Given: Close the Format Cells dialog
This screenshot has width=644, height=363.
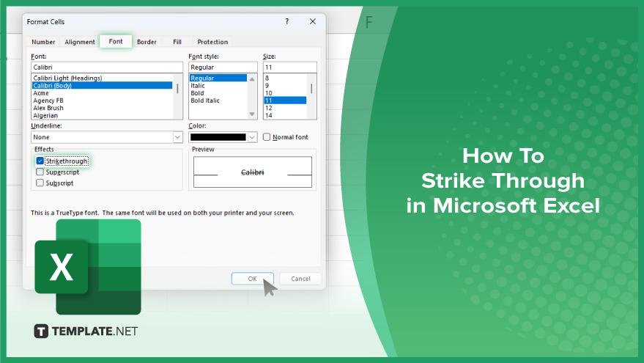Looking at the screenshot, I should [313, 21].
